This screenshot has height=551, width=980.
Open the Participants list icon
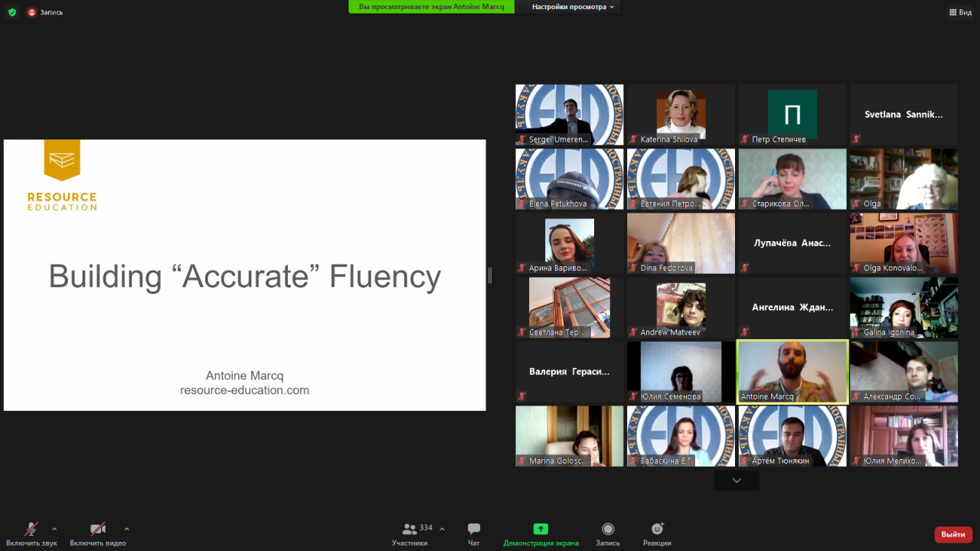coord(410,530)
